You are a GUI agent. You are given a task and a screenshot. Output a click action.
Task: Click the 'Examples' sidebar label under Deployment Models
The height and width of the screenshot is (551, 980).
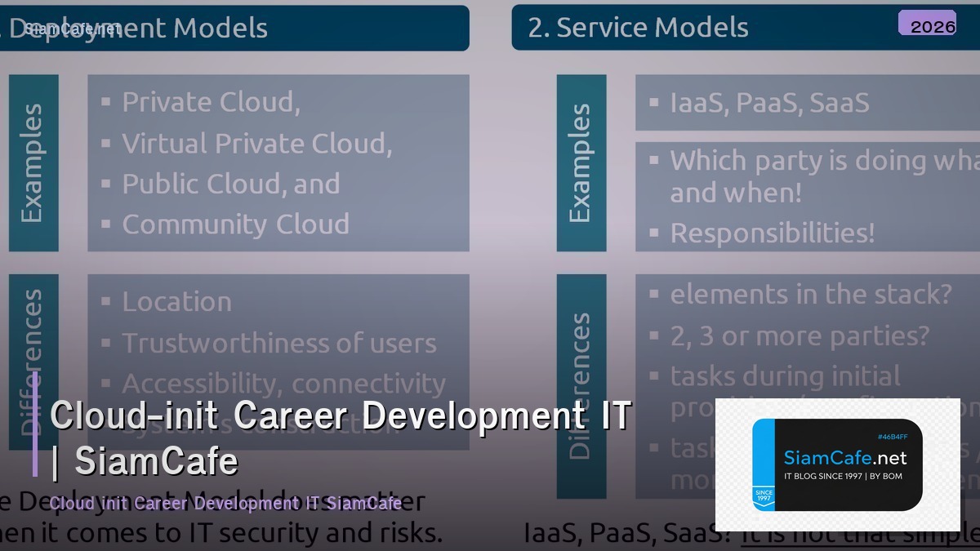click(33, 162)
